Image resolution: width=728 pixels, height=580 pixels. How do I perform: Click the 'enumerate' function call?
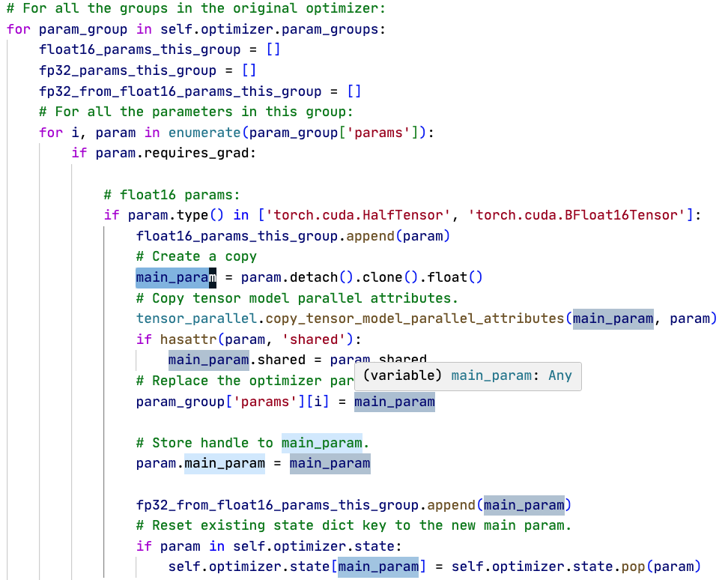coord(204,133)
